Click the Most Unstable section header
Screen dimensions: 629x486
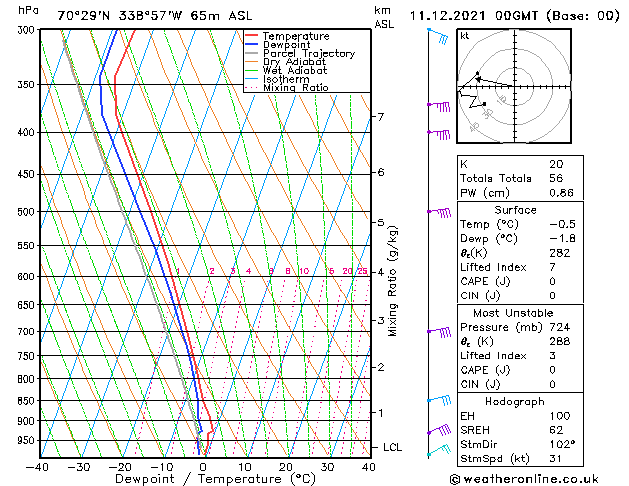[513, 313]
